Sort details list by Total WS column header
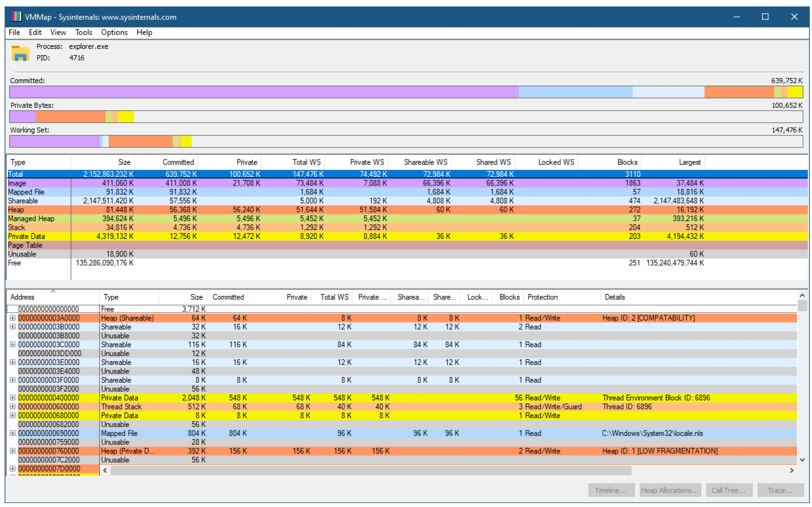Screen dimensions: 812x507 [332, 297]
